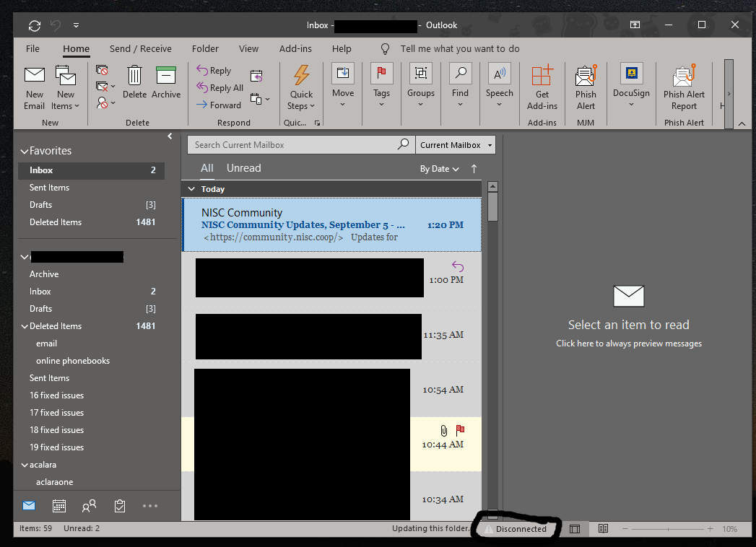Switch to Tasks view icon
The image size is (756, 547).
click(120, 506)
